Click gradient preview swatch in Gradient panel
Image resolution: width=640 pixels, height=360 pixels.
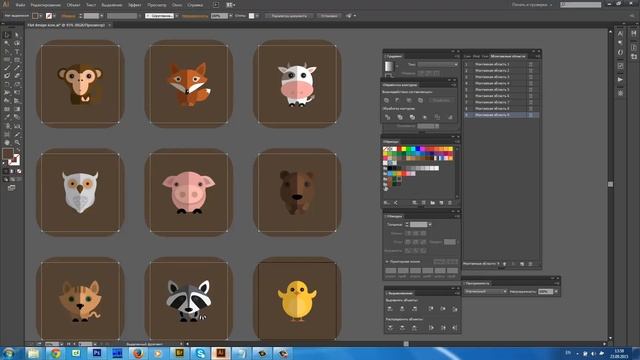pos(389,66)
